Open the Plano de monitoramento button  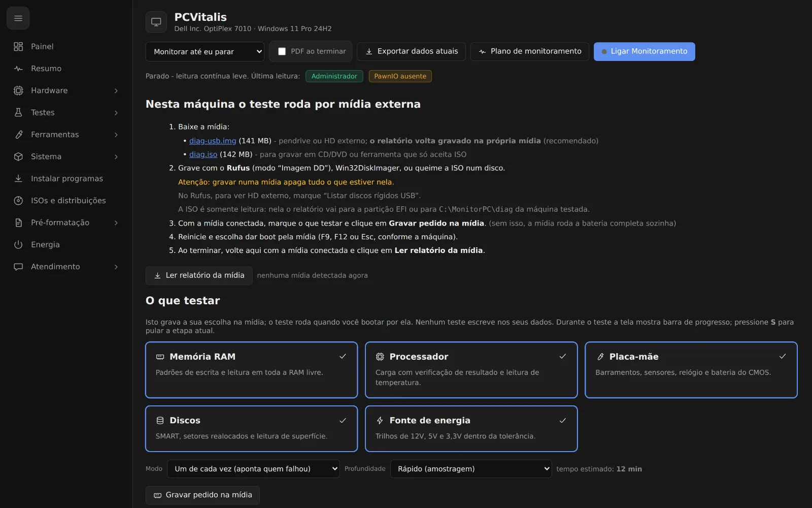[530, 51]
